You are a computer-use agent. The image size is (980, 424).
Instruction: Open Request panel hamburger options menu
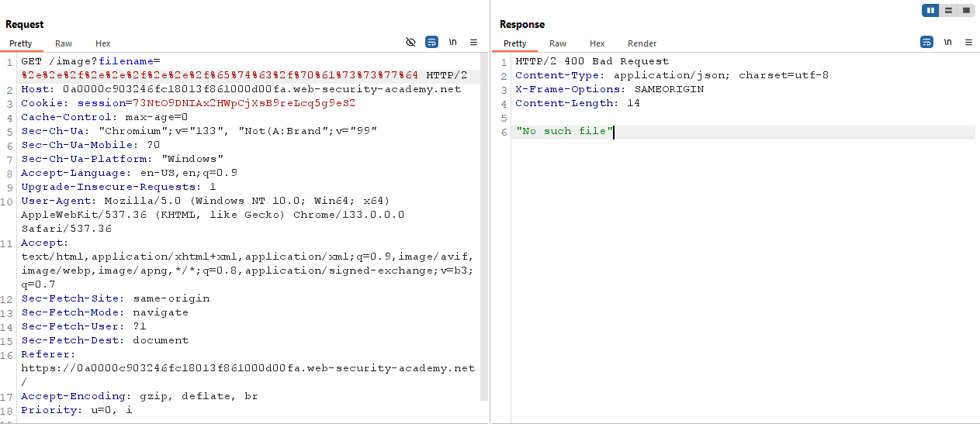point(474,43)
